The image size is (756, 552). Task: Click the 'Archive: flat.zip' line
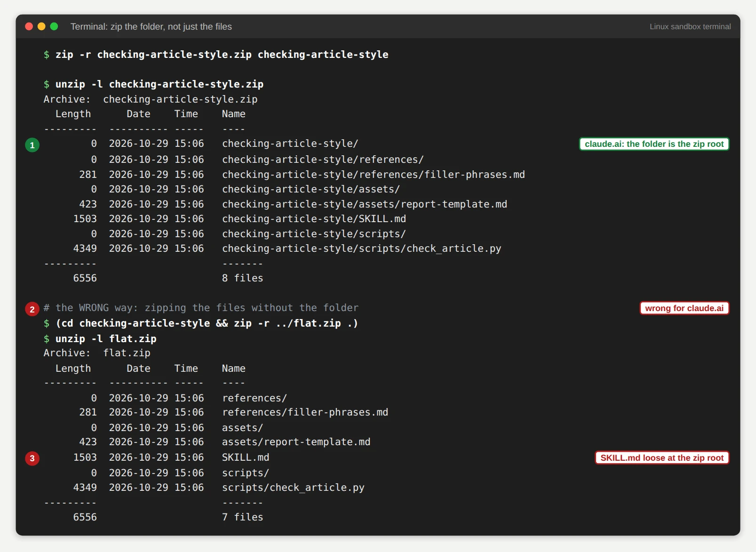(97, 353)
